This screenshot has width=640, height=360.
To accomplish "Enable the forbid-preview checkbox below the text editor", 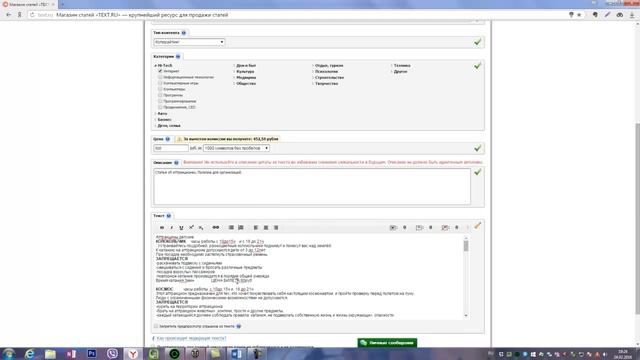I will tap(156, 326).
